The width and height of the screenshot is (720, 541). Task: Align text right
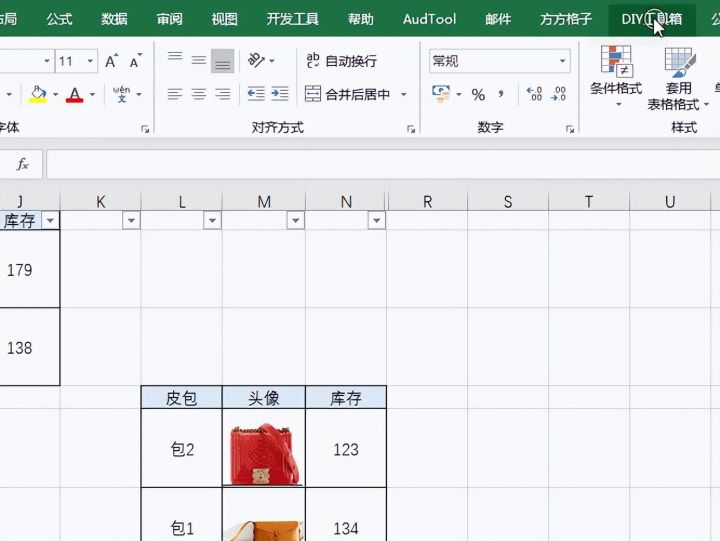223,94
